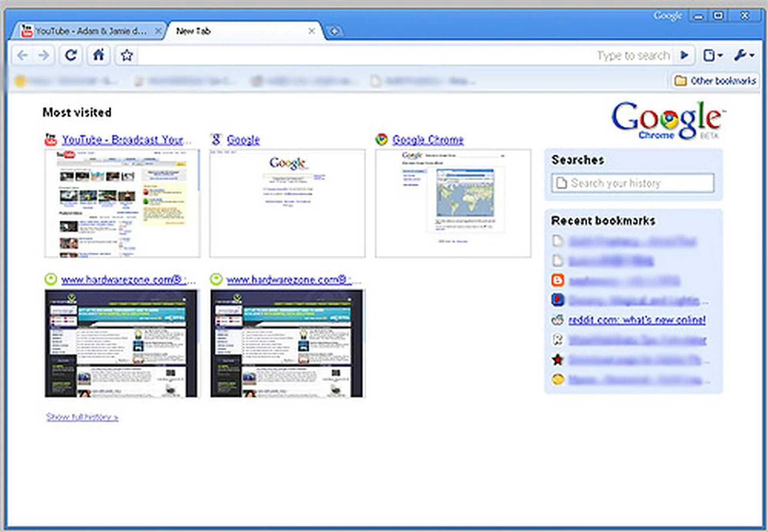The height and width of the screenshot is (532, 768).
Task: Click the bookmark star icon
Action: [x=126, y=55]
